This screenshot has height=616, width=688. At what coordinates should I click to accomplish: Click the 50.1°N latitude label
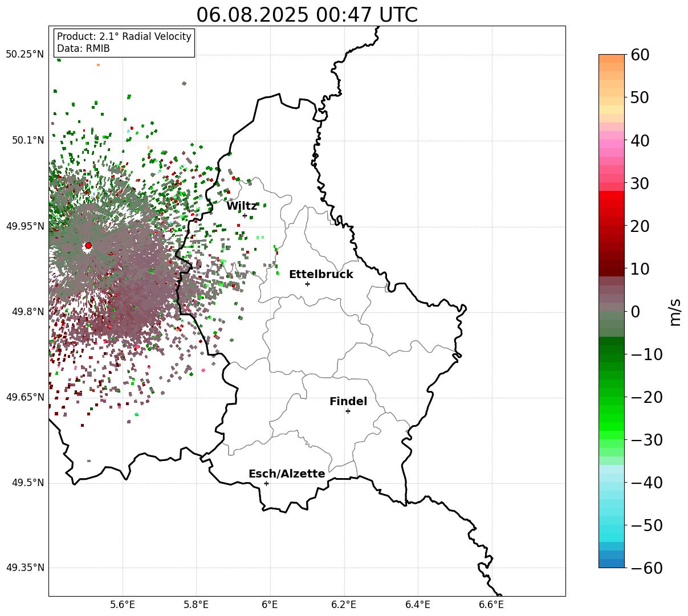tap(27, 140)
